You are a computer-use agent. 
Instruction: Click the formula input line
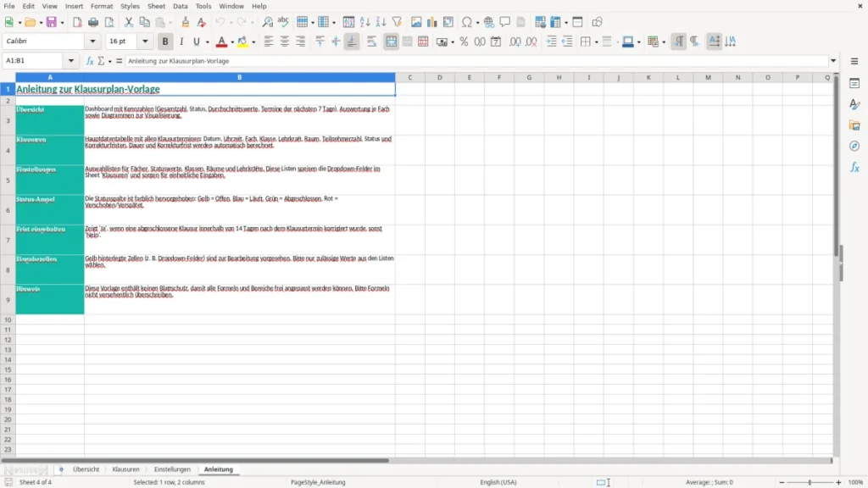(476, 61)
